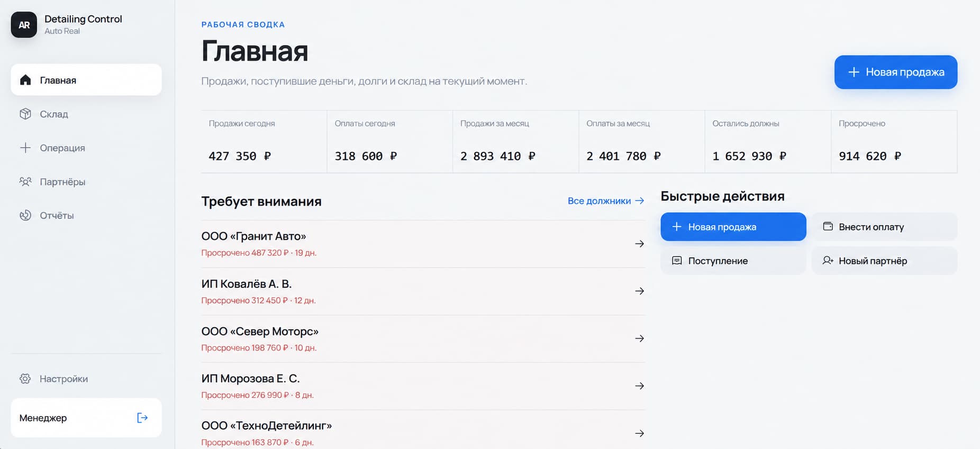Viewport: 980px width, 449px height.
Task: Click the home icon beside Главная
Action: (x=25, y=80)
